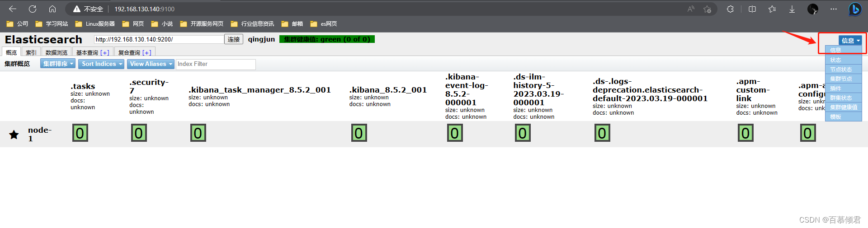Open the 基本查询 tab

87,53
